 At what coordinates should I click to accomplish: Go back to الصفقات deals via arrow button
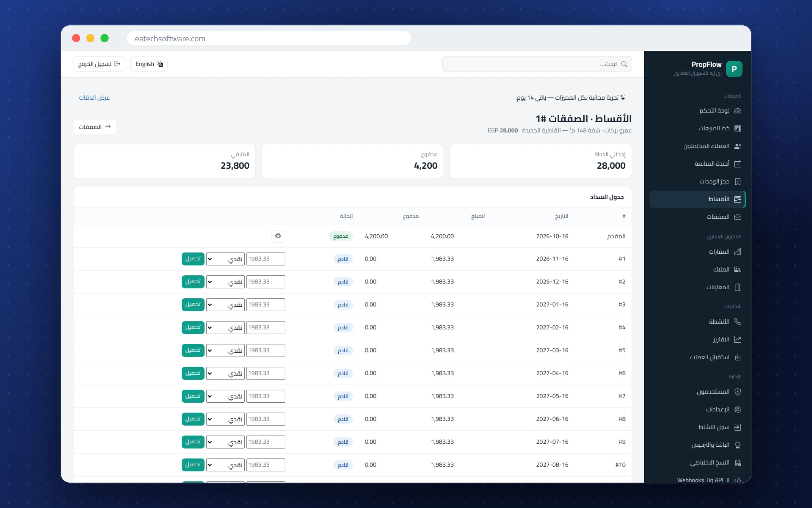[x=95, y=127]
